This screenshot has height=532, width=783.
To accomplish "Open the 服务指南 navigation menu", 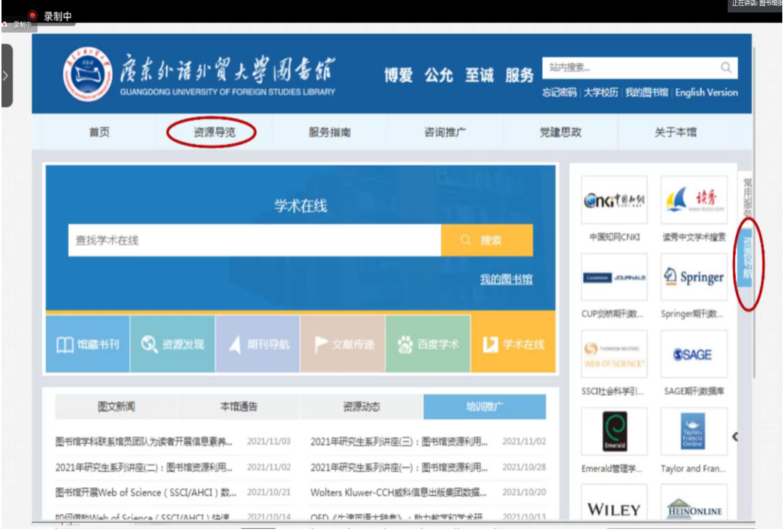I will pos(330,132).
